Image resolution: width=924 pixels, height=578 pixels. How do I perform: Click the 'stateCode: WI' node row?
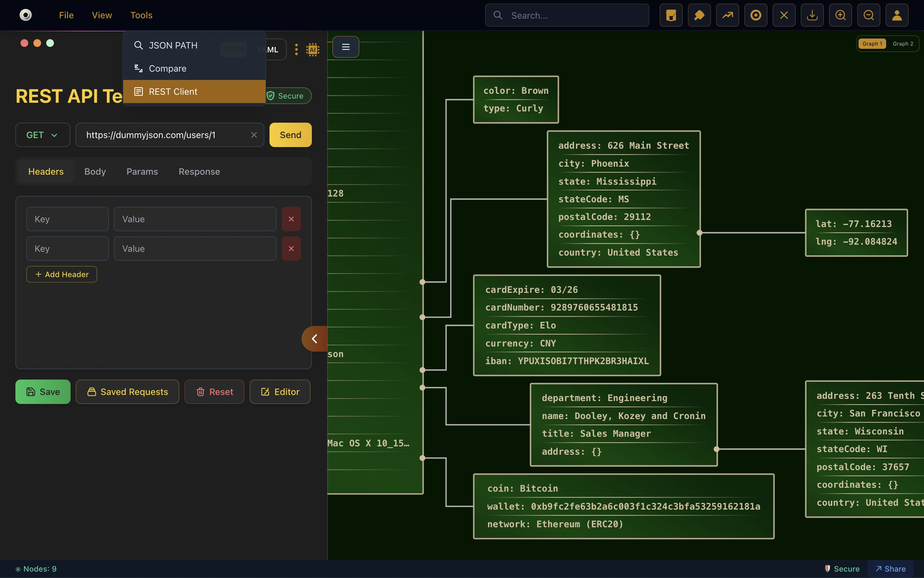tap(852, 449)
